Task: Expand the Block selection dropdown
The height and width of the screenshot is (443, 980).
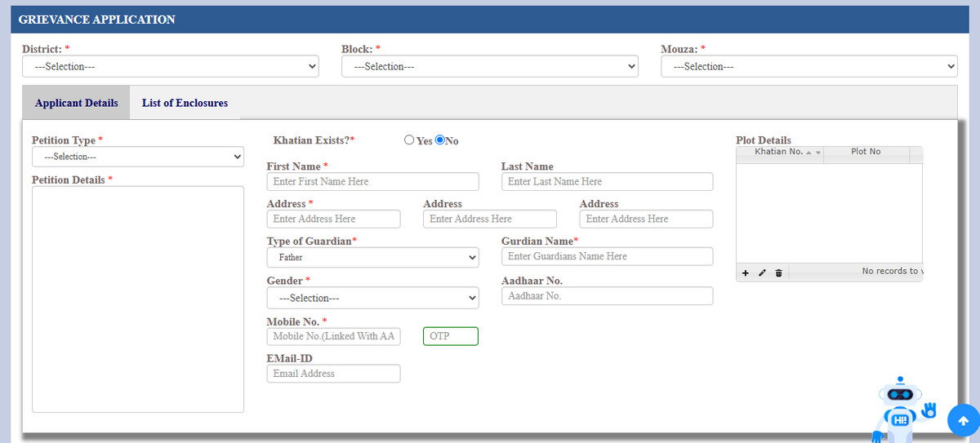Action: [x=489, y=67]
